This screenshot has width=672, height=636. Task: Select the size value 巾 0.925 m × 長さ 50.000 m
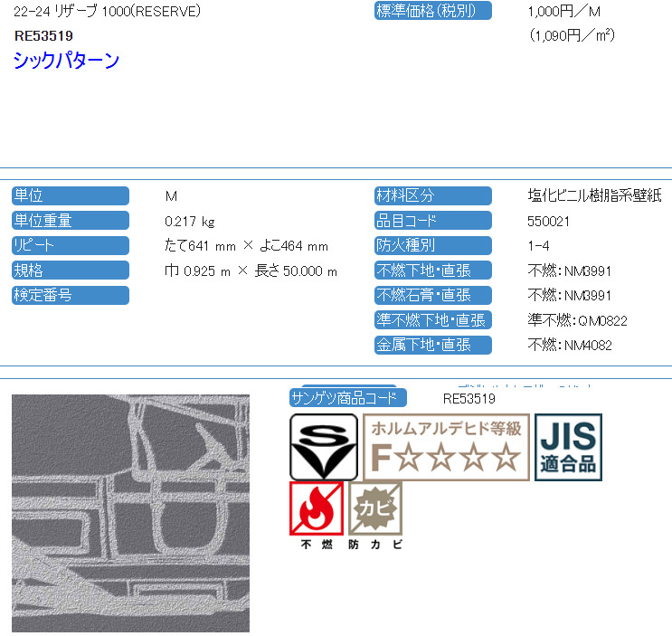tap(251, 271)
